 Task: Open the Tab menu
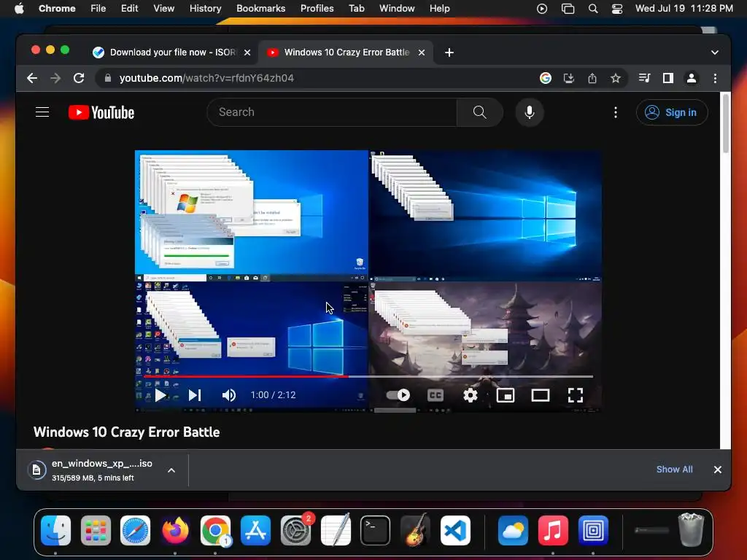click(356, 9)
